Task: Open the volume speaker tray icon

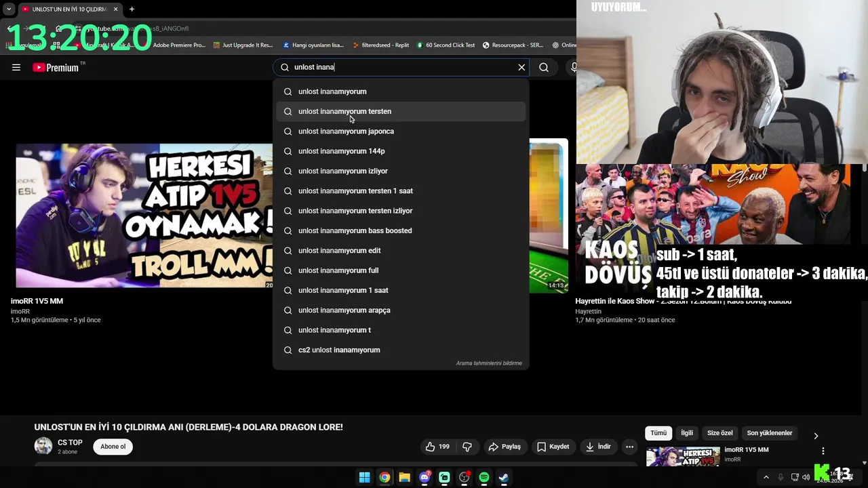Action: click(x=806, y=477)
